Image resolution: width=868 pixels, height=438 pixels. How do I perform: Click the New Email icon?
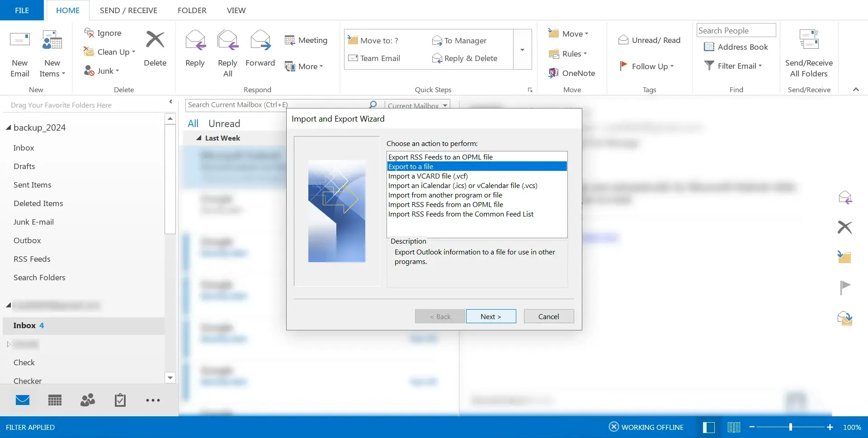pos(20,40)
